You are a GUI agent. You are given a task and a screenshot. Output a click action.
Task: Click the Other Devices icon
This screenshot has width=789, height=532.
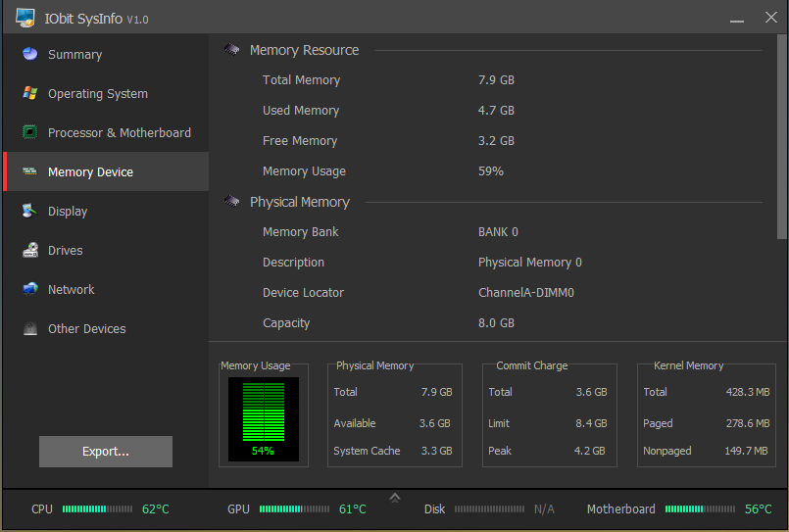[30, 328]
